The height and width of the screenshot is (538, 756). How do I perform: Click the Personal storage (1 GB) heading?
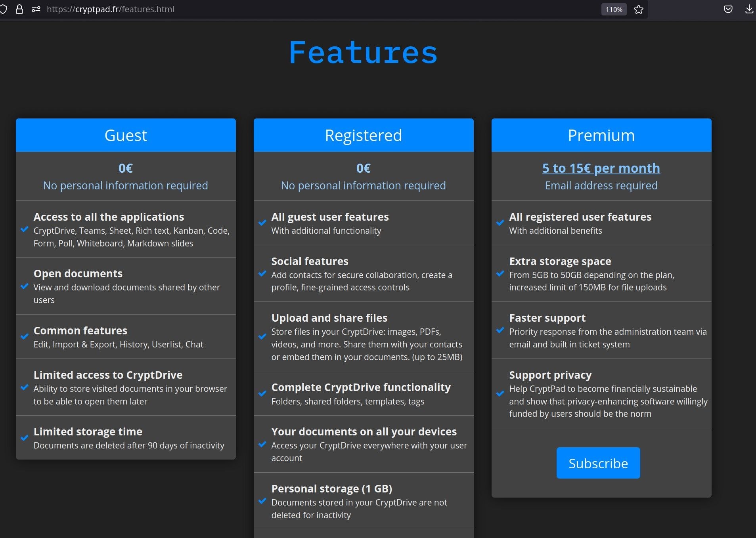click(332, 488)
